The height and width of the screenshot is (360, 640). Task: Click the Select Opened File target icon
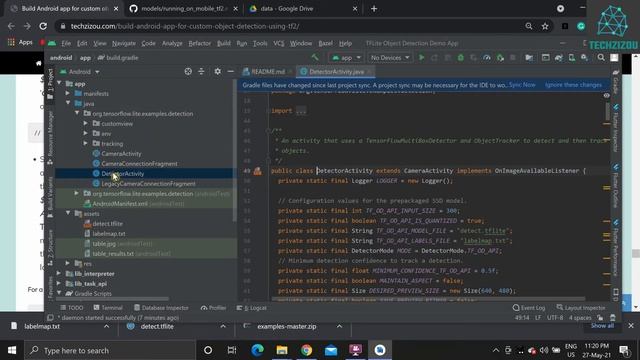pos(188,71)
